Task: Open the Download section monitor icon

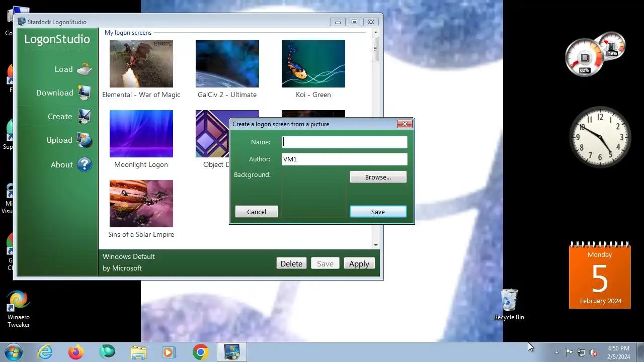Action: (x=84, y=93)
